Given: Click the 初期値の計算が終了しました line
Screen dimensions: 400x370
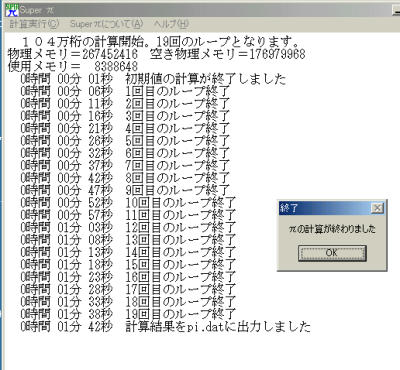Looking at the screenshot, I should pos(153,79).
